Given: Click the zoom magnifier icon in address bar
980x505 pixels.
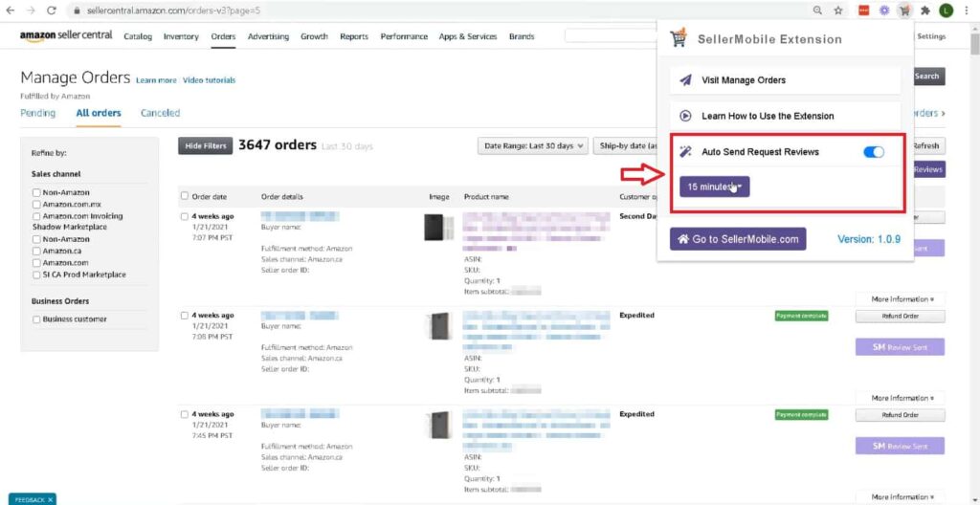Looking at the screenshot, I should pos(817,11).
